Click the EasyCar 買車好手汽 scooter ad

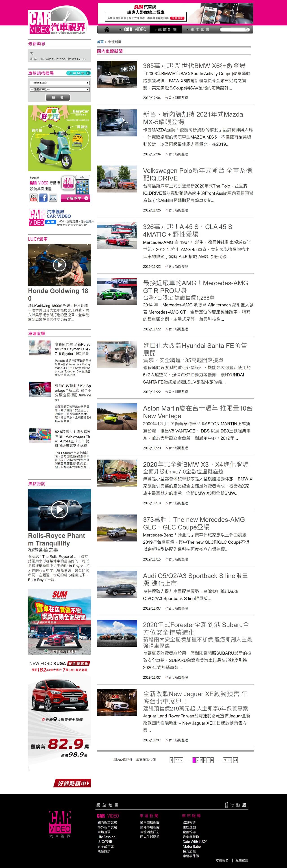(59, 138)
